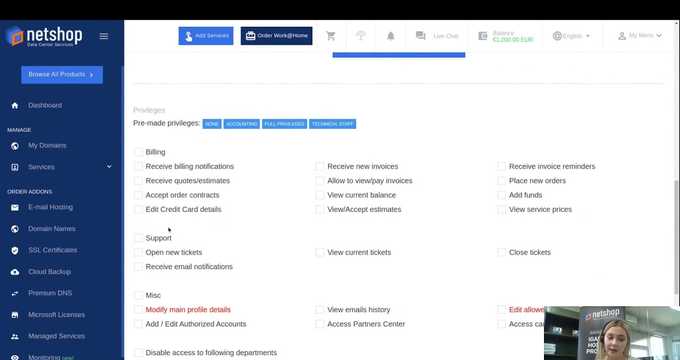This screenshot has width=680, height=360.
Task: Click the presenter webcam thumbnail
Action: tap(612, 333)
